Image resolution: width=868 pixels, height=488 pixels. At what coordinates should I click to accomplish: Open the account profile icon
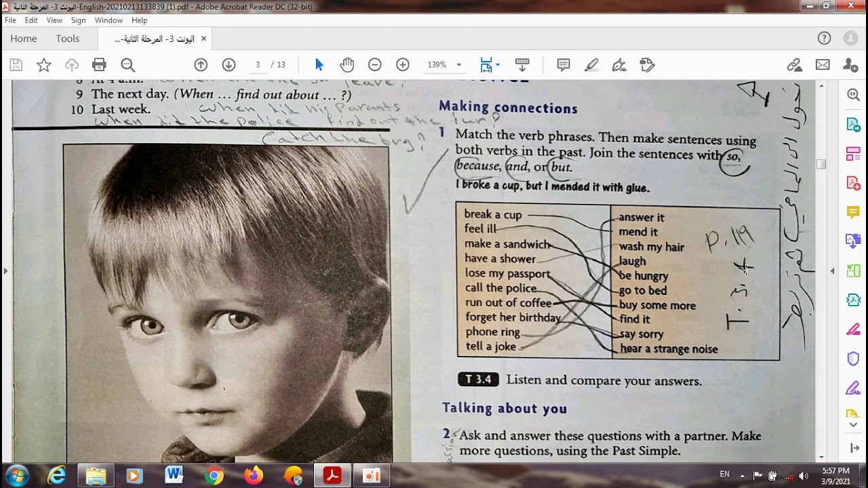(850, 39)
